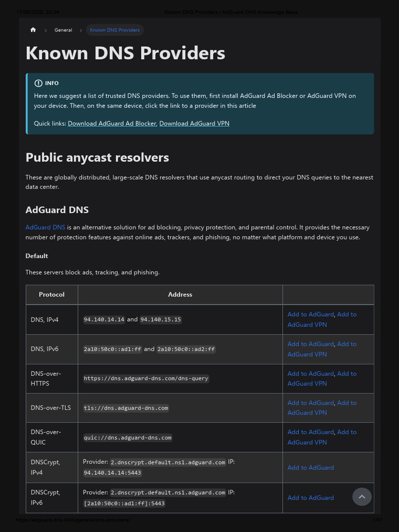
Task: Select the tls://dns.adguard-dns.com address
Action: (x=126, y=408)
